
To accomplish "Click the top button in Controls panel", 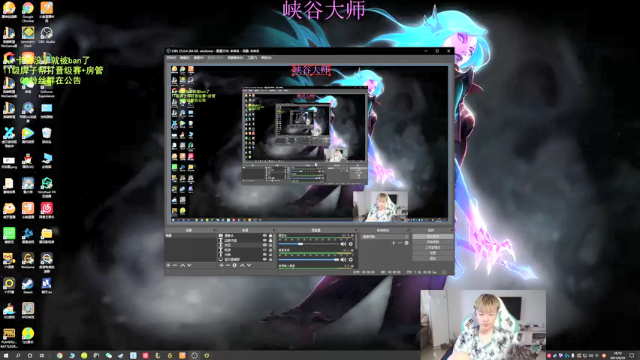I will pos(433,237).
